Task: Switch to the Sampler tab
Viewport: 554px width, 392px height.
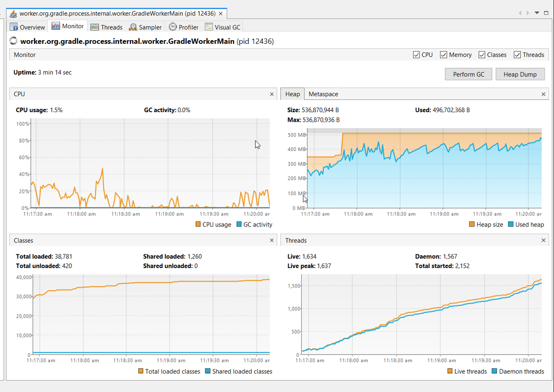Action: [145, 27]
